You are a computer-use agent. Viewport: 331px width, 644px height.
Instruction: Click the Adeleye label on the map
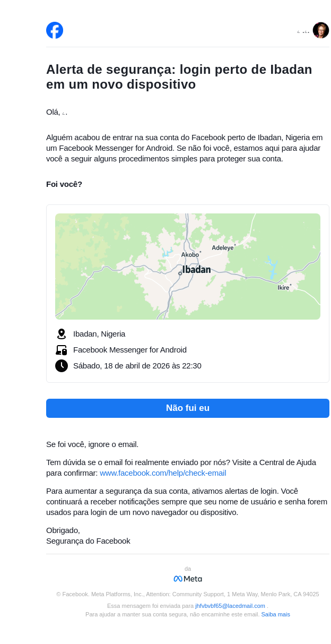222,248
